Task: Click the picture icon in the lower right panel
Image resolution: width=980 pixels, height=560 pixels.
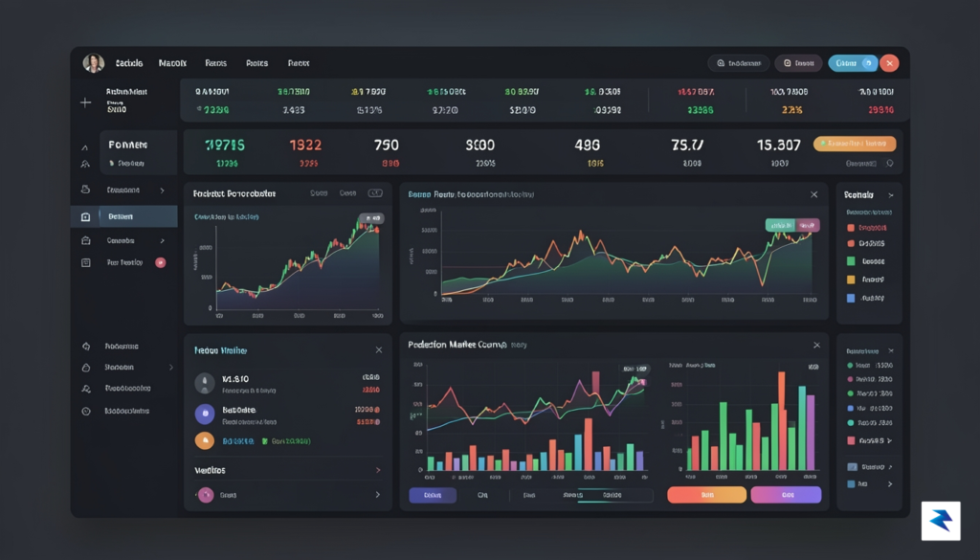Action: tap(852, 467)
